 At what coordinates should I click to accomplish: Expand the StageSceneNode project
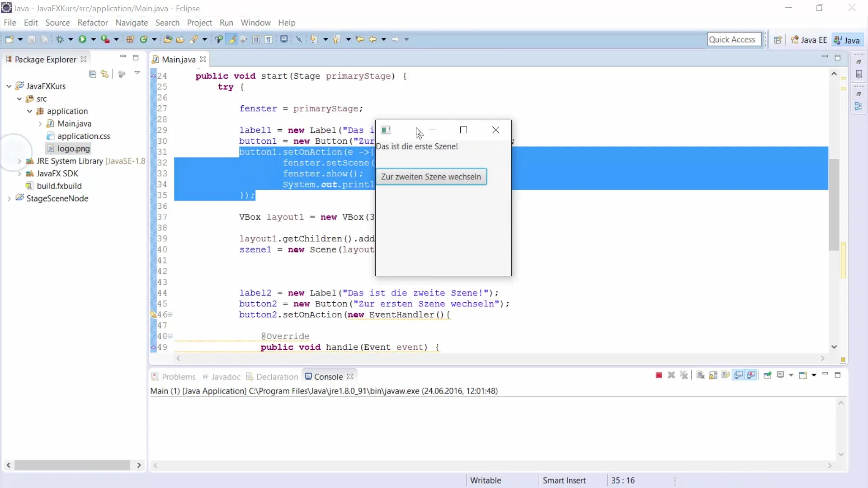coord(9,198)
